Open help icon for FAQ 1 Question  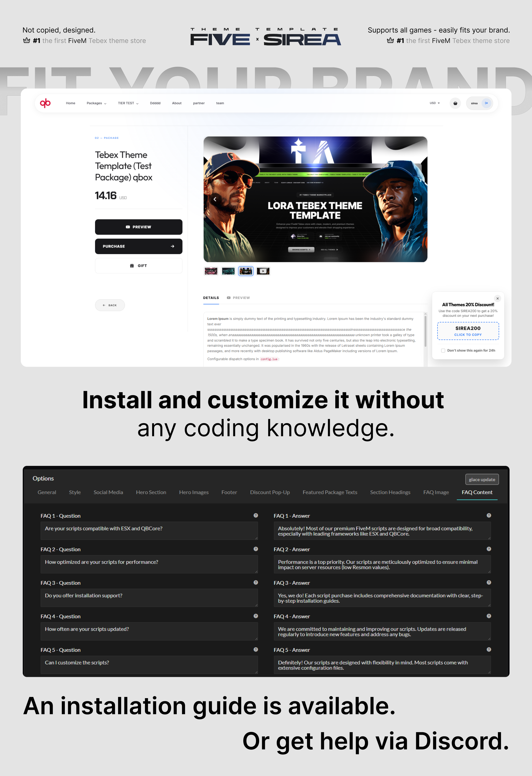click(256, 515)
